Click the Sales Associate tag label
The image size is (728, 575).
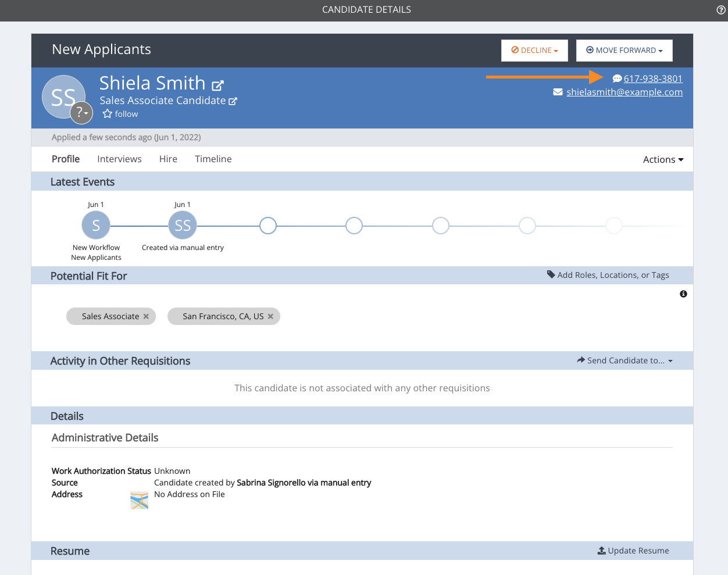[x=110, y=316]
